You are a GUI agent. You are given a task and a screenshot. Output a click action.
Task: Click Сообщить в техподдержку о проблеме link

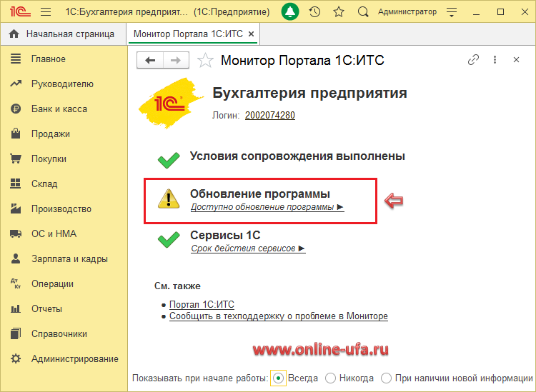pyautogui.click(x=278, y=316)
